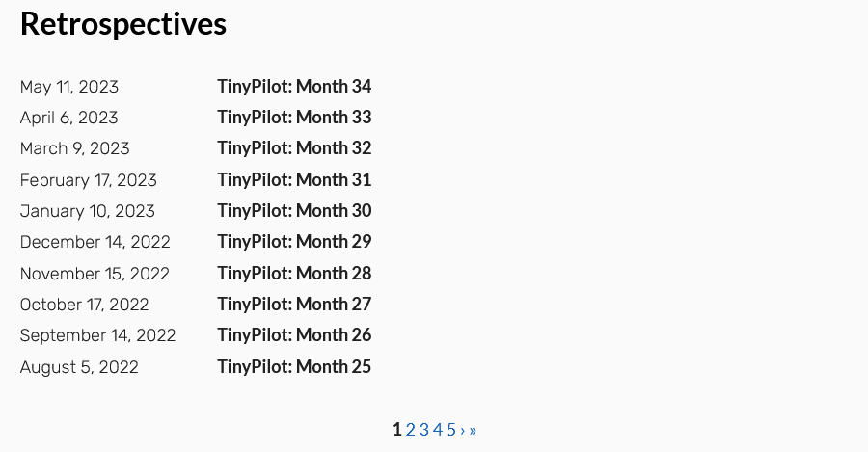Open the TinyPilot: Month 32 post

pos(294,148)
